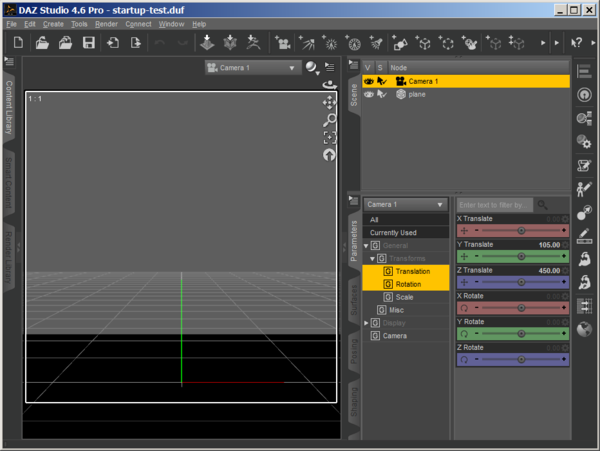
Task: Click the Save floppy disk icon
Action: 89,43
